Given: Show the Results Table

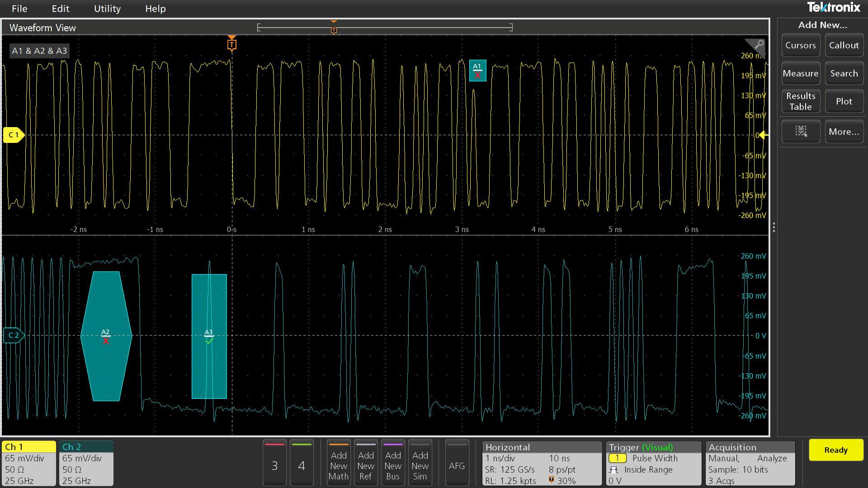Looking at the screenshot, I should 801,101.
